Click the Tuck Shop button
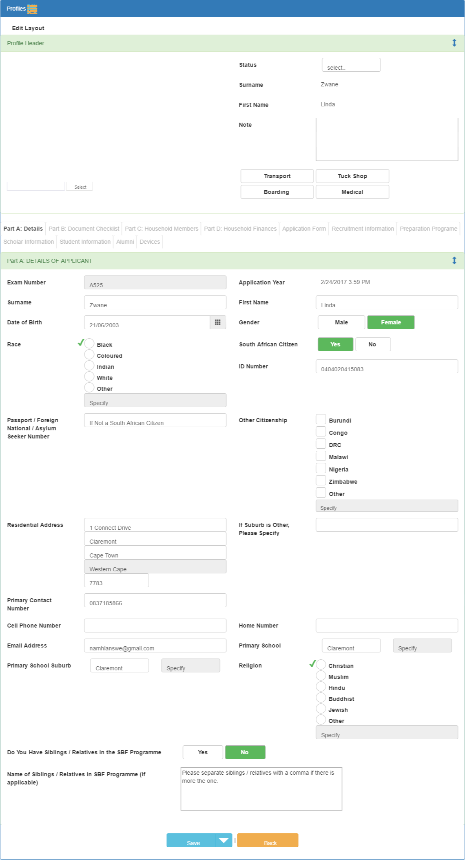The image size is (465, 868). pos(352,176)
